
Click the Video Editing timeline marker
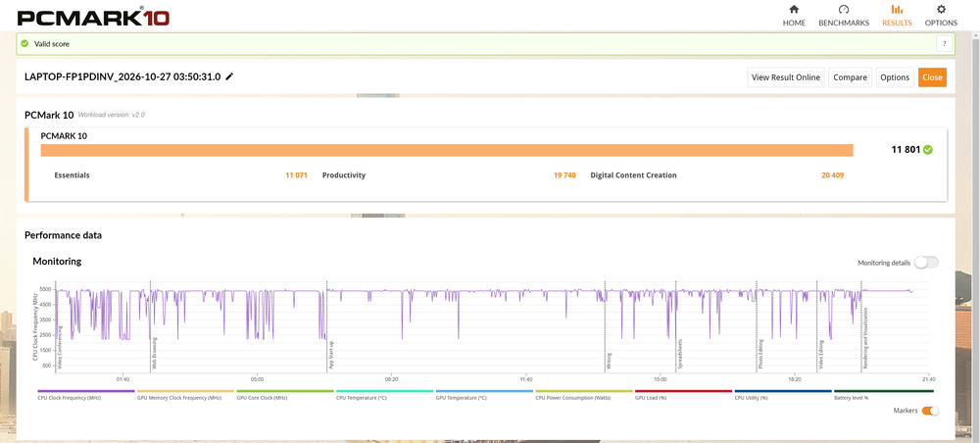pyautogui.click(x=821, y=355)
